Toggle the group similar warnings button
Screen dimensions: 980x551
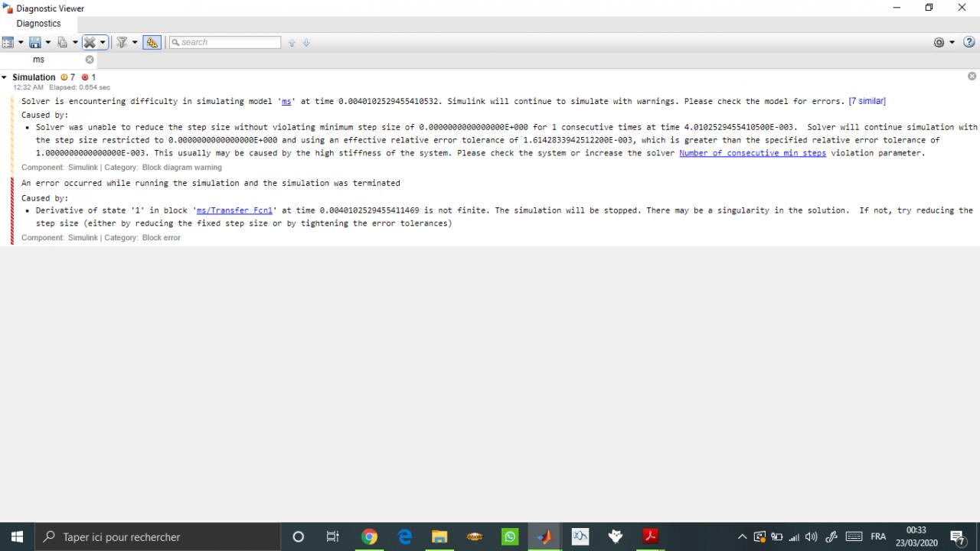click(x=152, y=42)
